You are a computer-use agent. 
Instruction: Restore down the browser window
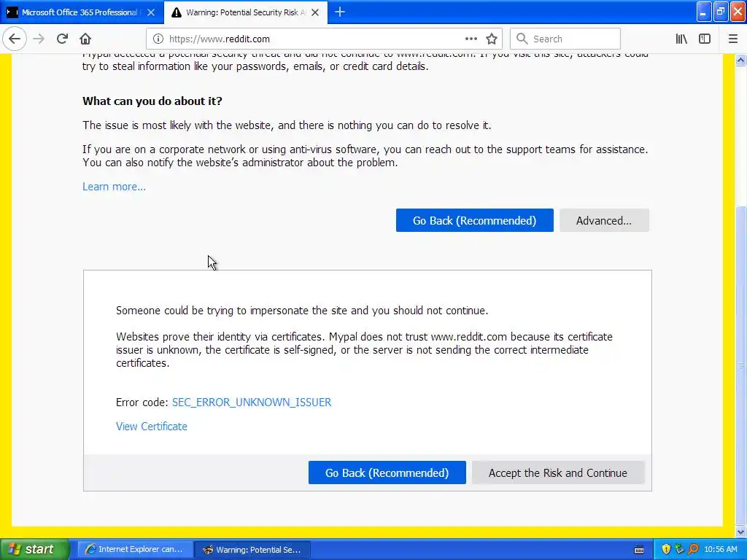721,12
